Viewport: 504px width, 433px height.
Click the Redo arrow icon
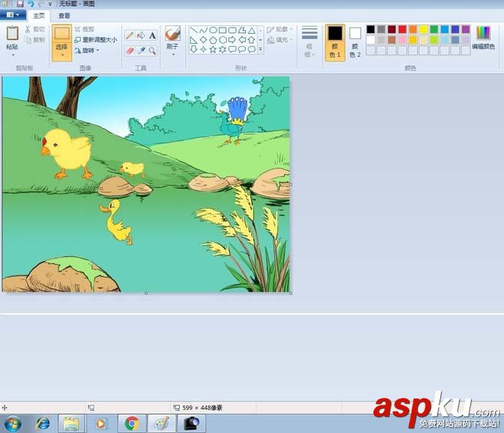(x=41, y=4)
